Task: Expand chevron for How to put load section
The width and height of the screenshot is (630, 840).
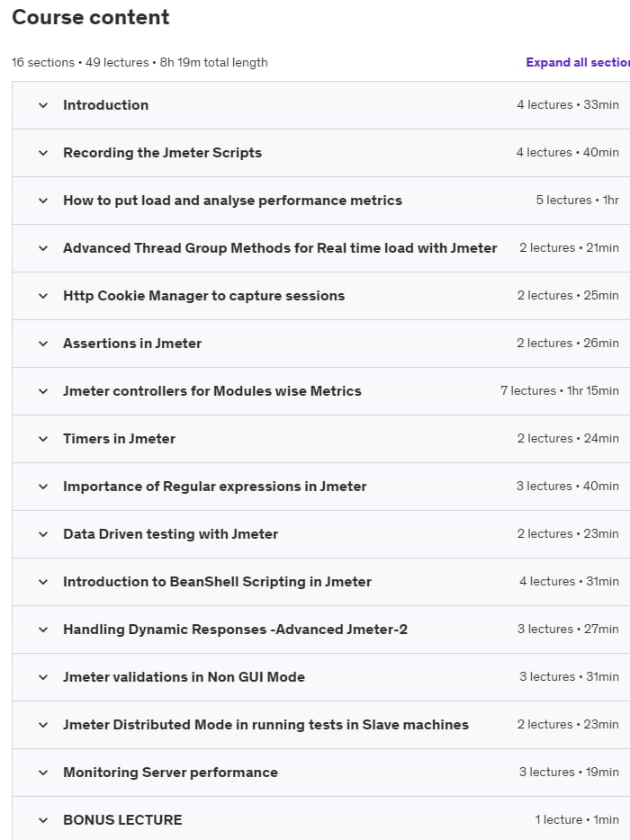Action: point(42,201)
